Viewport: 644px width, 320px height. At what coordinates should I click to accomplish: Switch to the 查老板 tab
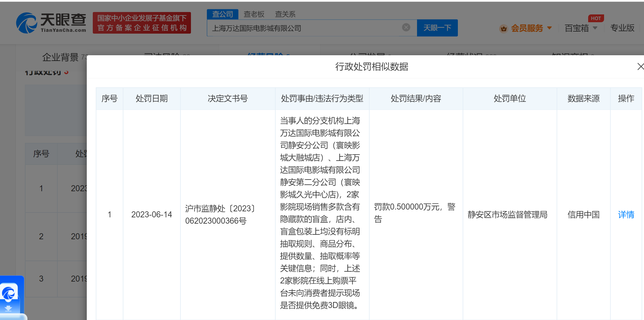tap(254, 14)
